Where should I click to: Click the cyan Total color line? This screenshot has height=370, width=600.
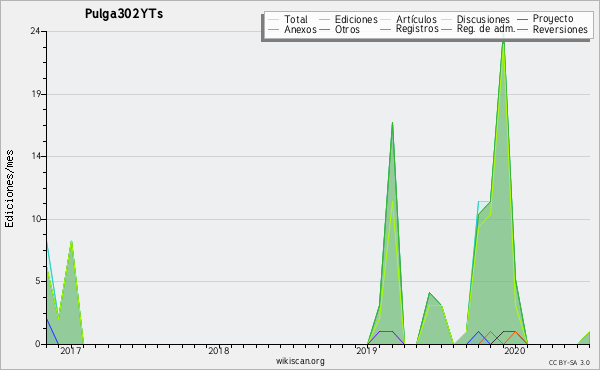[274, 19]
